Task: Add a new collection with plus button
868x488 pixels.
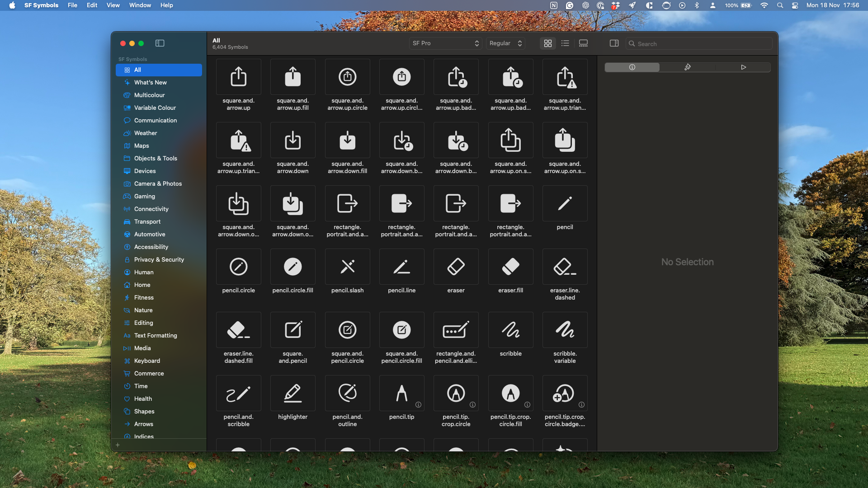Action: point(118,445)
